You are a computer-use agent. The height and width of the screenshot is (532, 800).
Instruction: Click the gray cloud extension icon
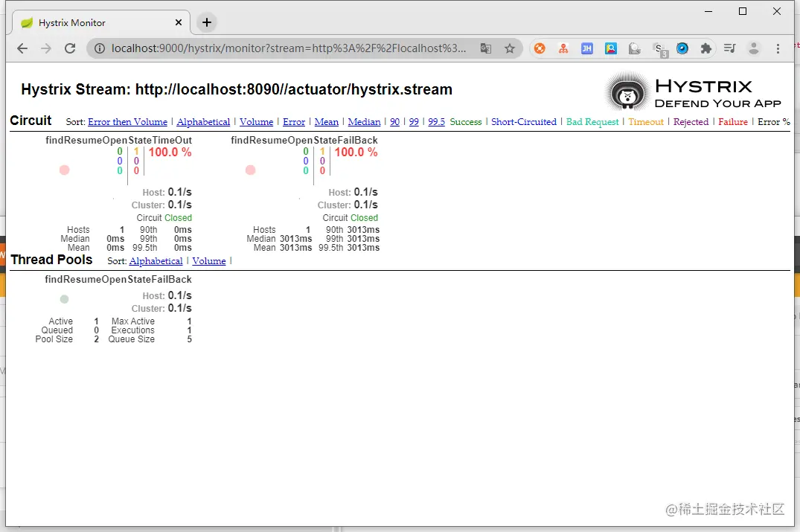pos(634,48)
